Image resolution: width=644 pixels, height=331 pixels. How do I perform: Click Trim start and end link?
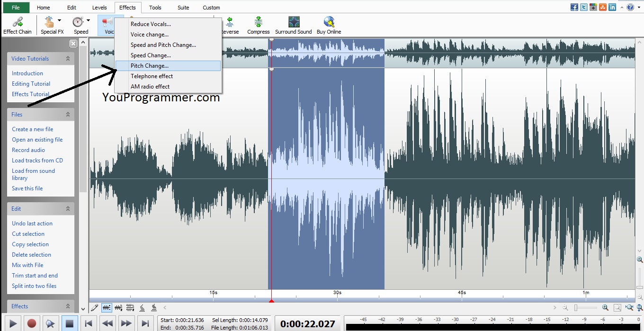tap(35, 276)
